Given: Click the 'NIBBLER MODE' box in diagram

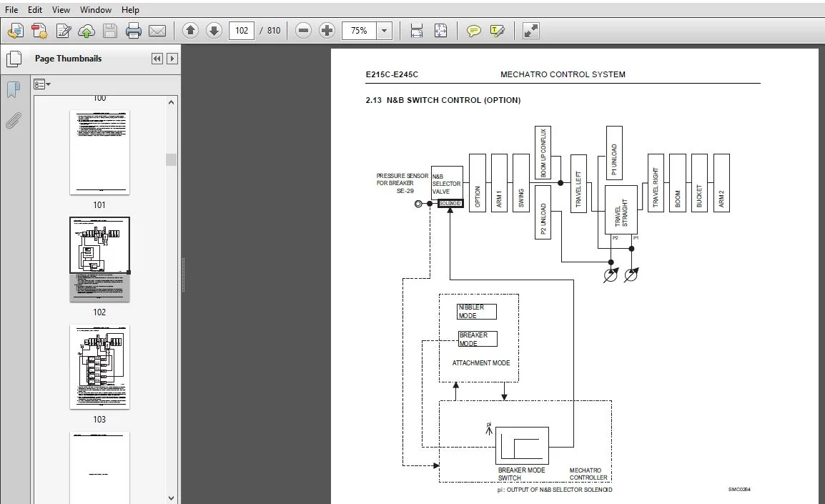Looking at the screenshot, I should coord(477,312).
